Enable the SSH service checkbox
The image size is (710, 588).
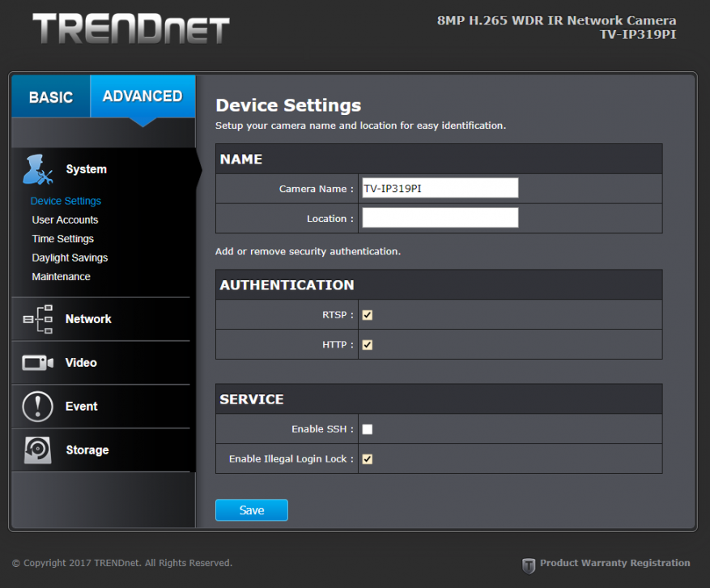[x=368, y=429]
